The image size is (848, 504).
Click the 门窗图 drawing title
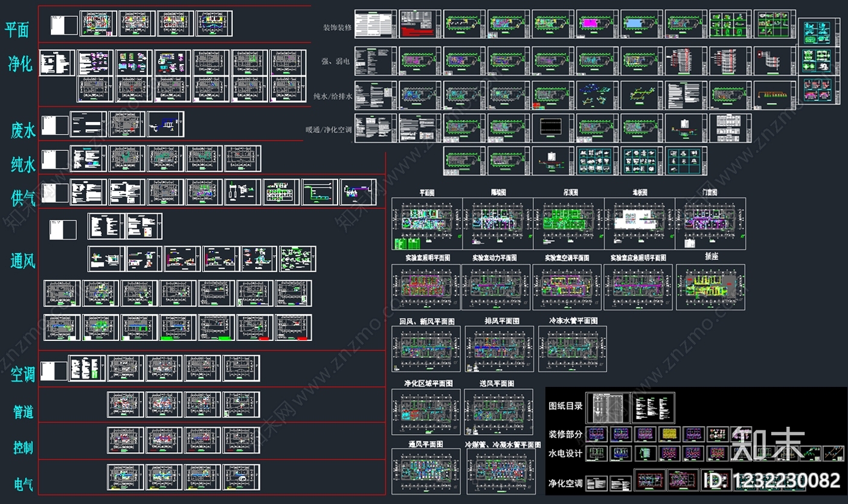tap(710, 193)
